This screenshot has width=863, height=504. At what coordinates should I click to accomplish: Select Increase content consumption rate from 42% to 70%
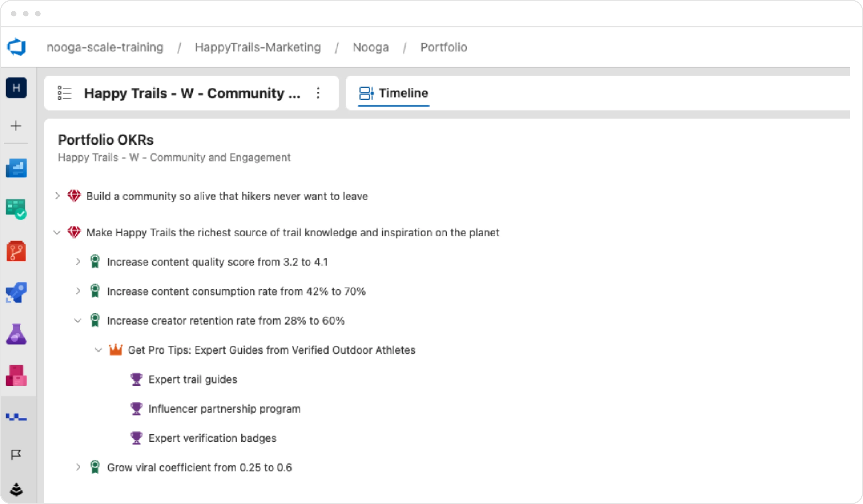click(236, 291)
